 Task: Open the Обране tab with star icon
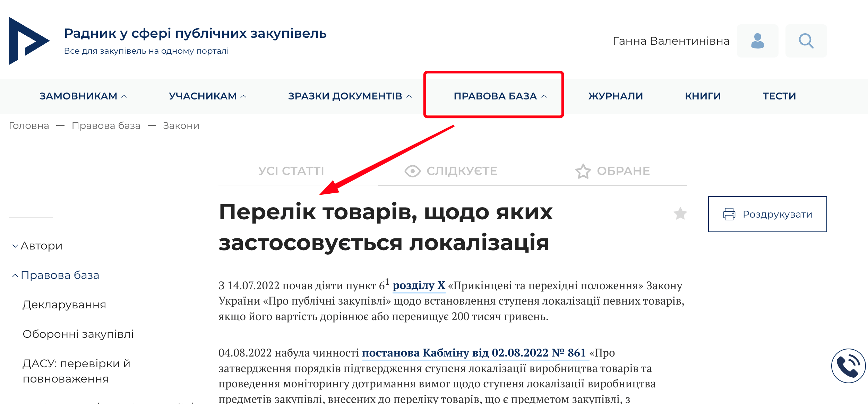tap(613, 171)
